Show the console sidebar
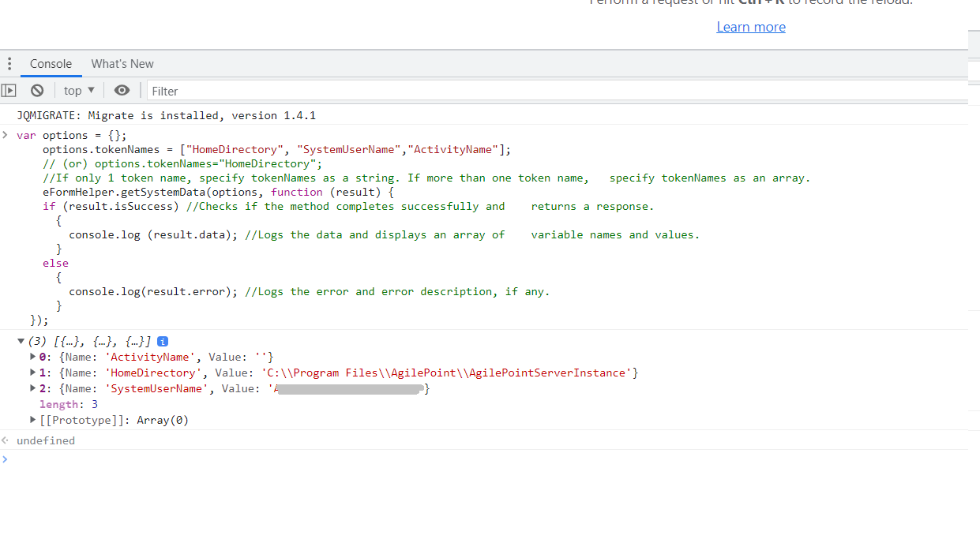 [9, 91]
